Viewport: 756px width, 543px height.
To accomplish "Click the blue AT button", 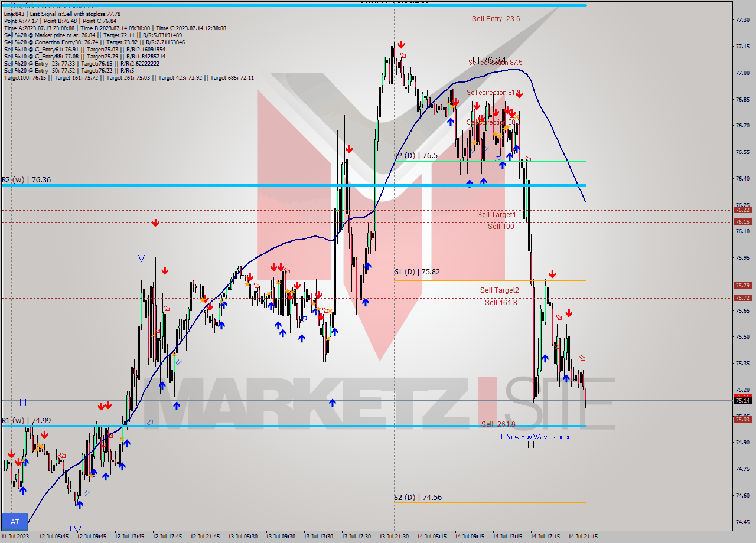I will click(15, 522).
